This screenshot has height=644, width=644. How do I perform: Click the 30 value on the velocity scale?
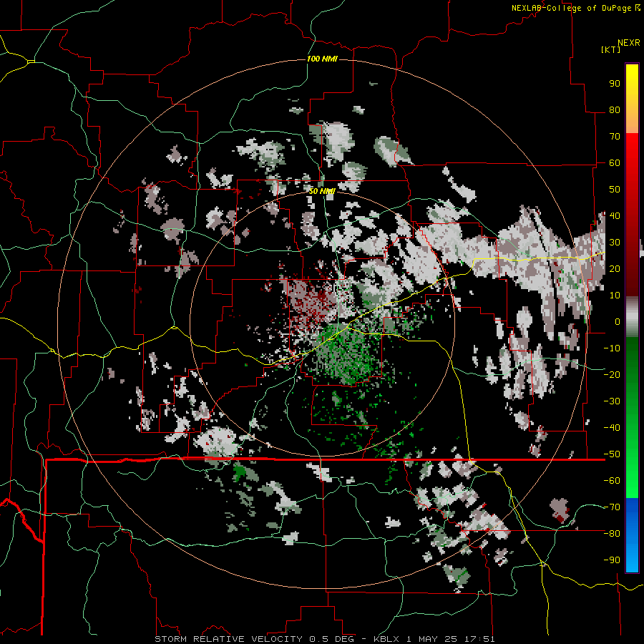pyautogui.click(x=615, y=243)
